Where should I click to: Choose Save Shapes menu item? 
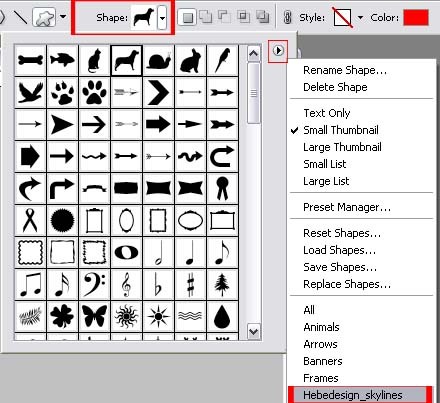pyautogui.click(x=340, y=267)
